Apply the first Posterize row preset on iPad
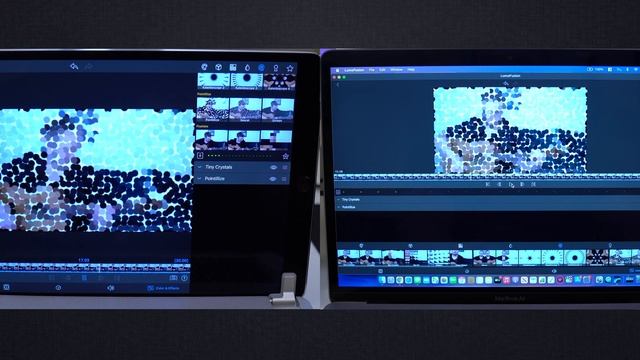 tap(211, 140)
